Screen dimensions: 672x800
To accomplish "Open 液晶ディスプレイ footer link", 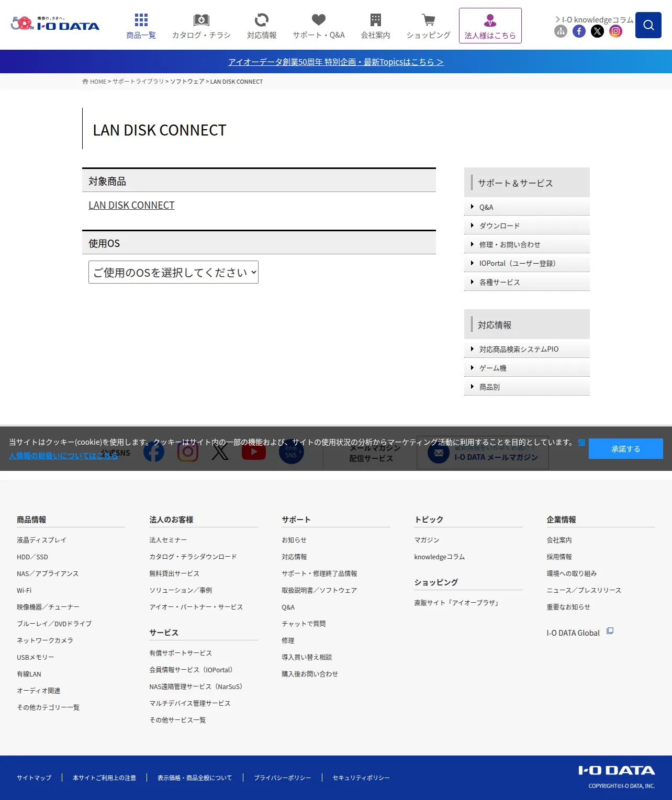I will 41,540.
